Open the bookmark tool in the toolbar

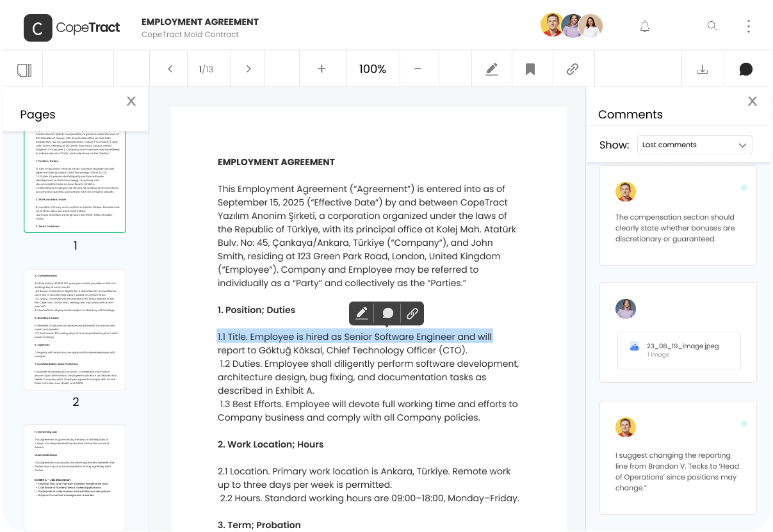[532, 69]
